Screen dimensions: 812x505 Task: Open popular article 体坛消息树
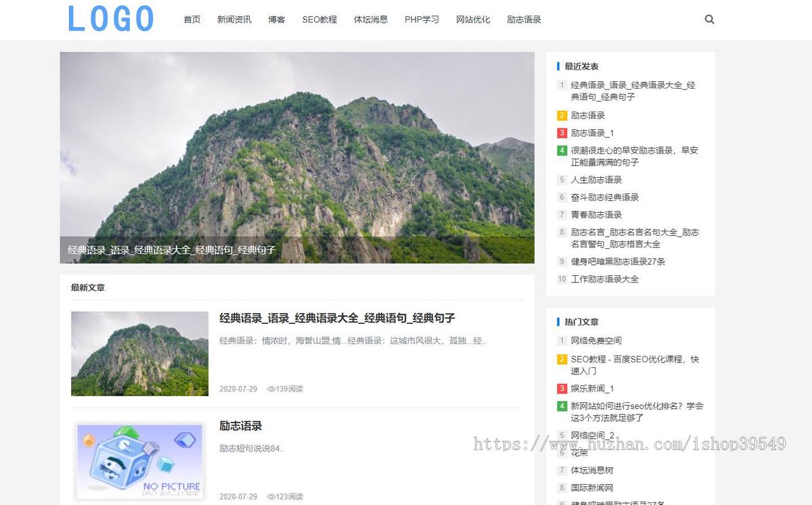tap(592, 471)
